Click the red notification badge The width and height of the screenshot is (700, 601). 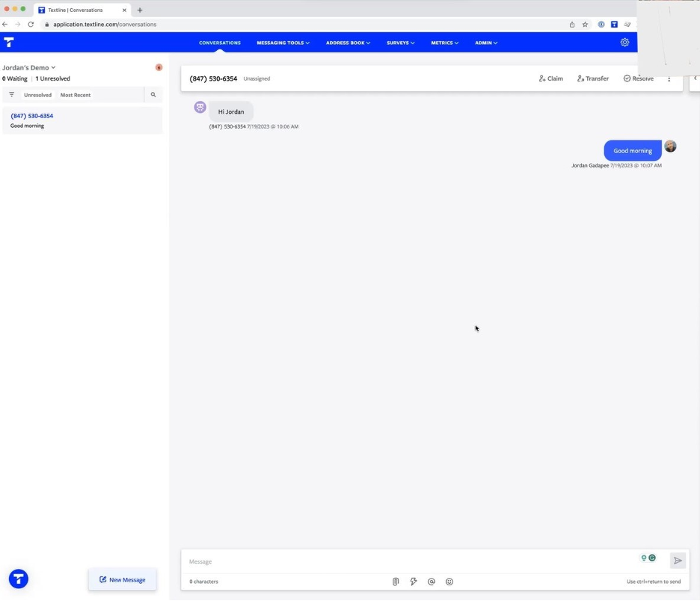[159, 67]
